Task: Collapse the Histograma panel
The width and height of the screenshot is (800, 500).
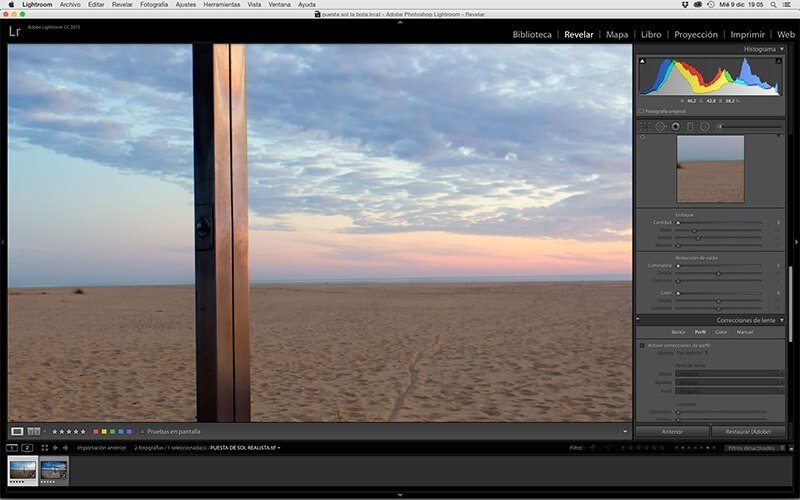Action: (782, 49)
